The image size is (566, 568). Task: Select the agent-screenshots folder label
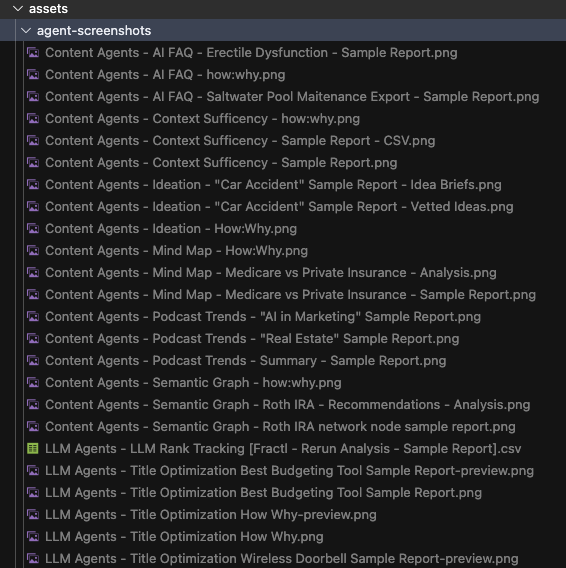(94, 31)
